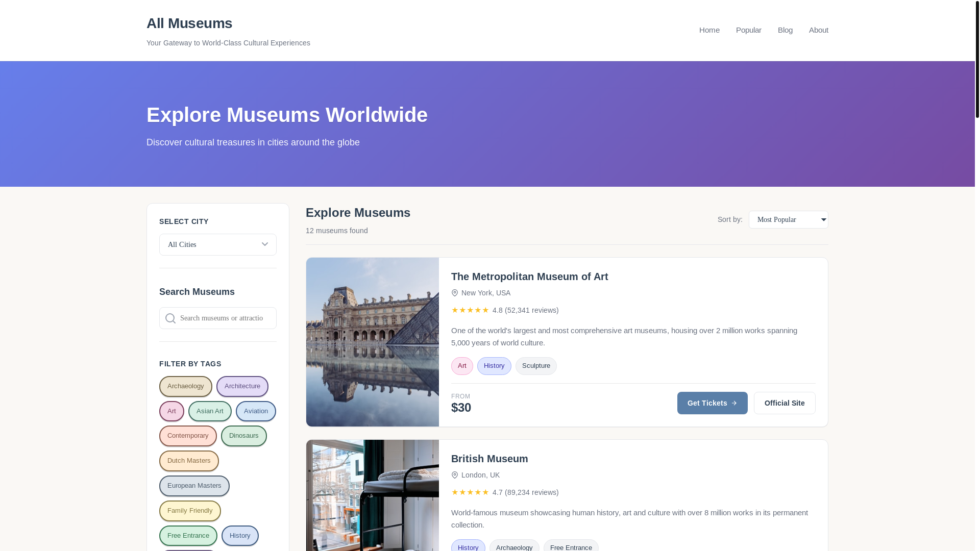Viewport: 980px width, 551px height.
Task: Toggle the European Masters filter tag
Action: point(194,486)
